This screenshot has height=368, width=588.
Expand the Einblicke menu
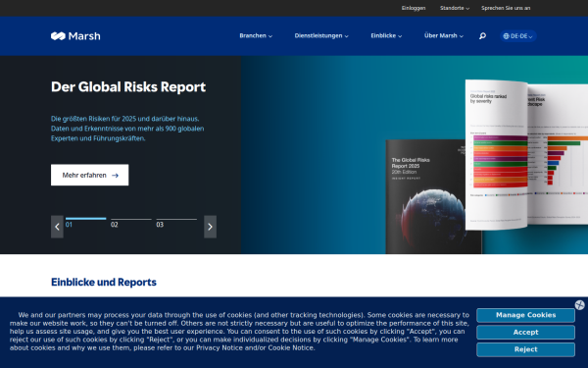[386, 35]
